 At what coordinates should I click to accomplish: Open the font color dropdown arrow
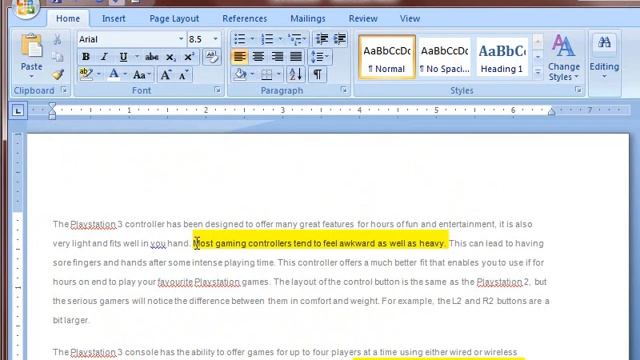point(125,74)
